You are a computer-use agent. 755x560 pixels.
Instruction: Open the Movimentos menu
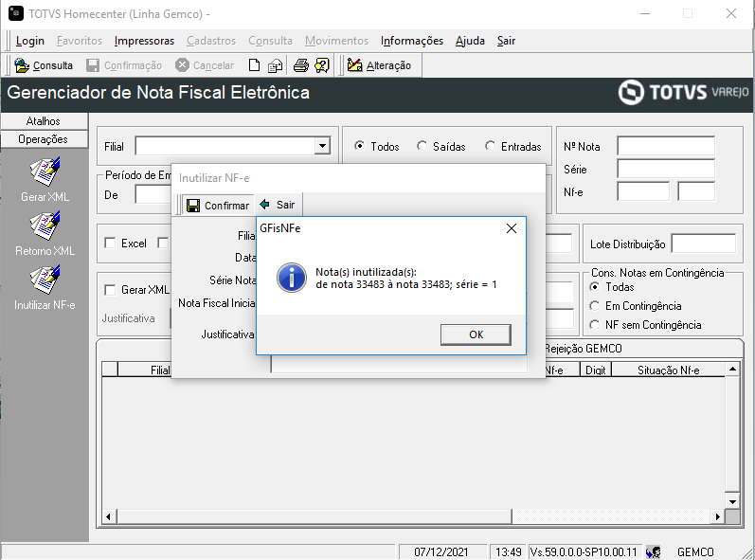(x=336, y=41)
